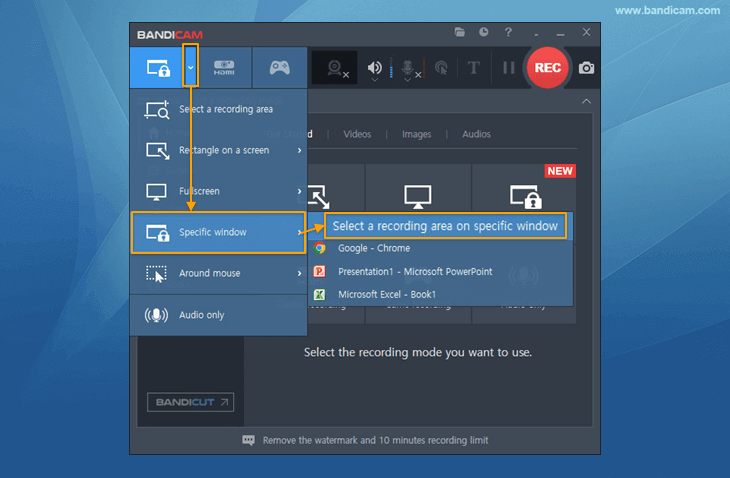Expand arrow next to Rectangle on a screen
730x478 pixels.
pyautogui.click(x=299, y=150)
